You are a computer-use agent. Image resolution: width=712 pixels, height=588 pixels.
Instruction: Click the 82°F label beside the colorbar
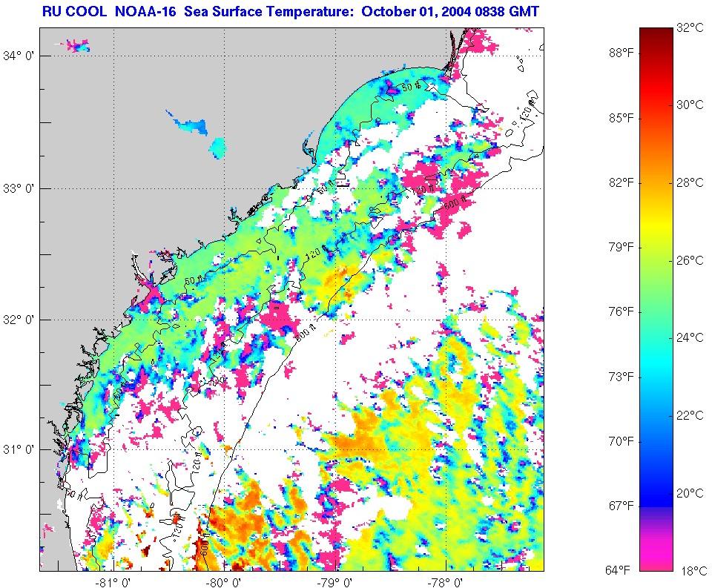(x=621, y=182)
